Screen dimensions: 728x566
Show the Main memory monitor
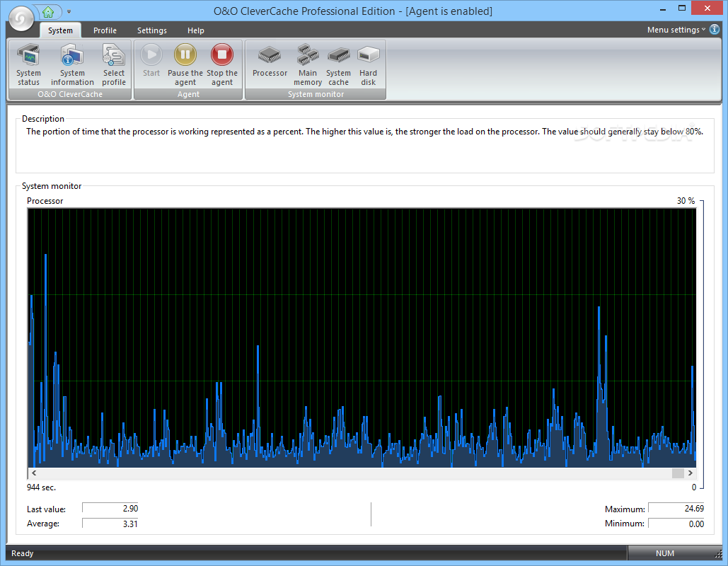pos(308,64)
